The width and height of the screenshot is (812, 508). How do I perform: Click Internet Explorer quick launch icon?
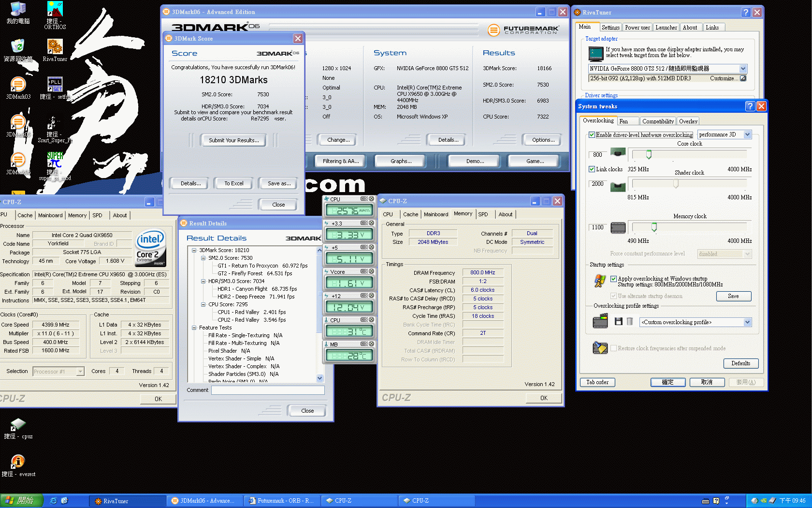click(x=53, y=501)
